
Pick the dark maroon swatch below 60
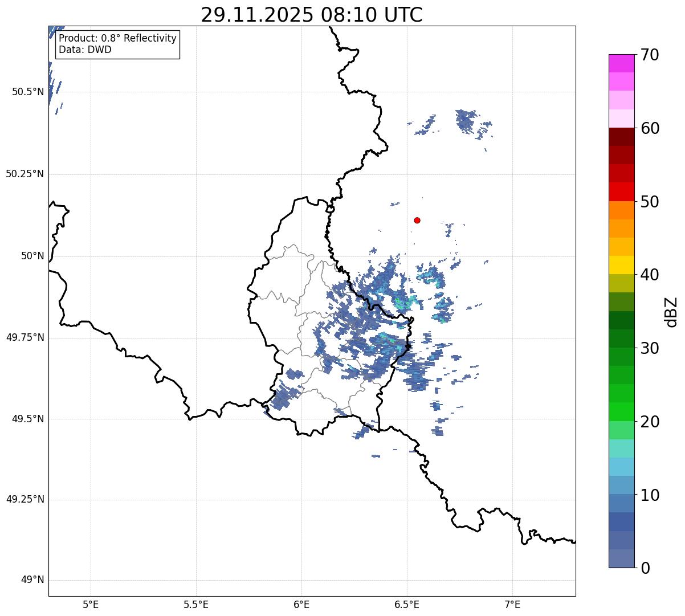tap(621, 137)
